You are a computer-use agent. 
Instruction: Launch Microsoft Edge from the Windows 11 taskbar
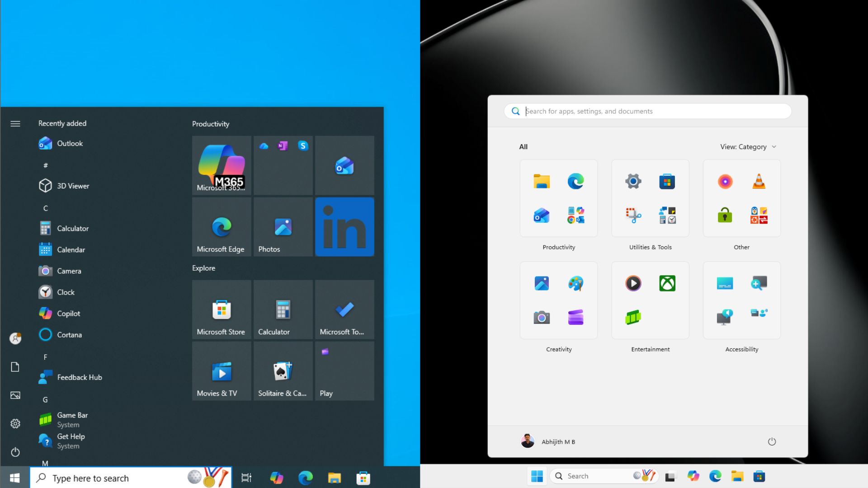715,476
